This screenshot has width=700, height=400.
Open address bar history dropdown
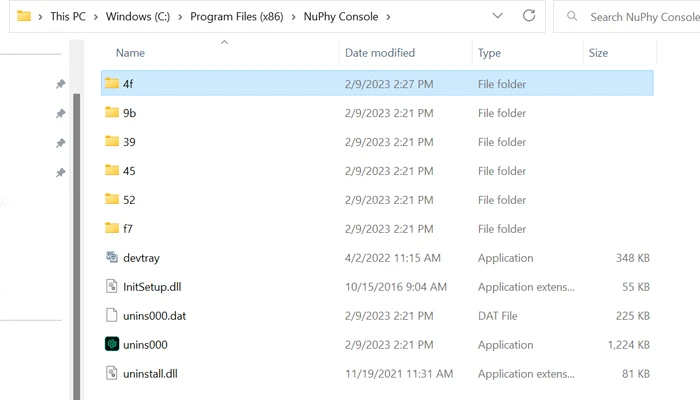498,16
